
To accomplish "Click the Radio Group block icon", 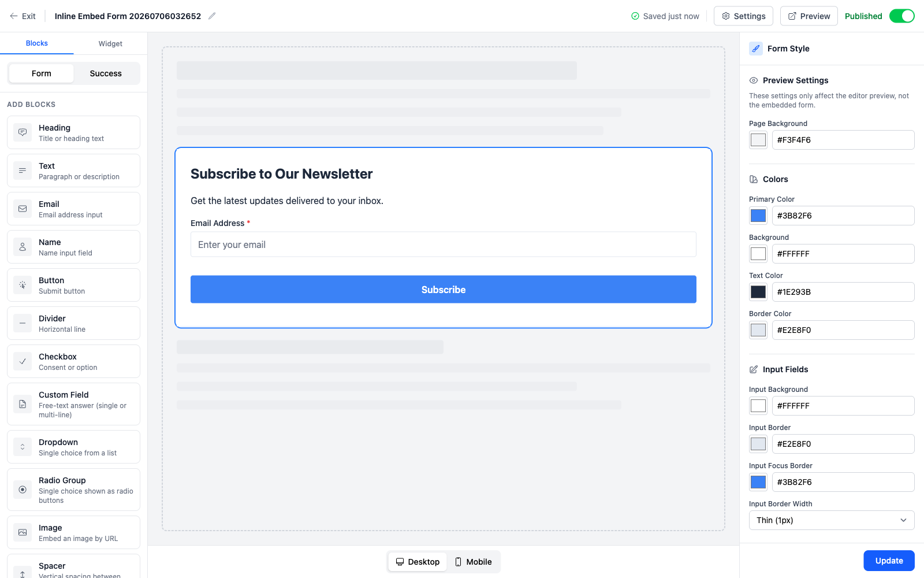I will point(23,490).
